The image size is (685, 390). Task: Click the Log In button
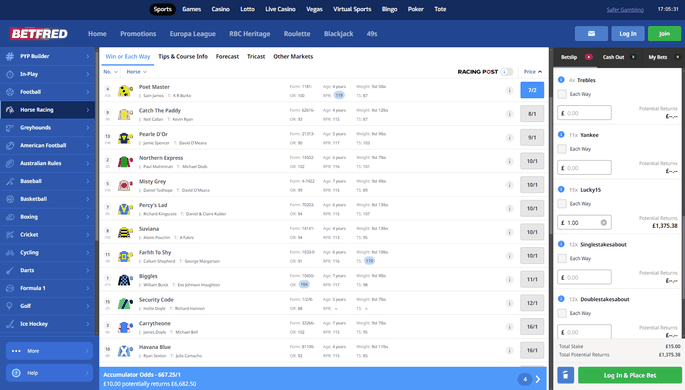[628, 34]
